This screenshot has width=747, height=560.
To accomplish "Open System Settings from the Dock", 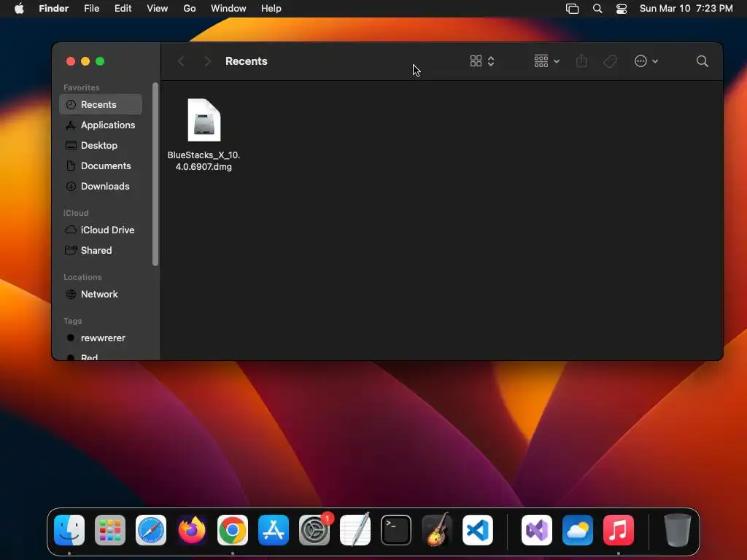I will (314, 530).
